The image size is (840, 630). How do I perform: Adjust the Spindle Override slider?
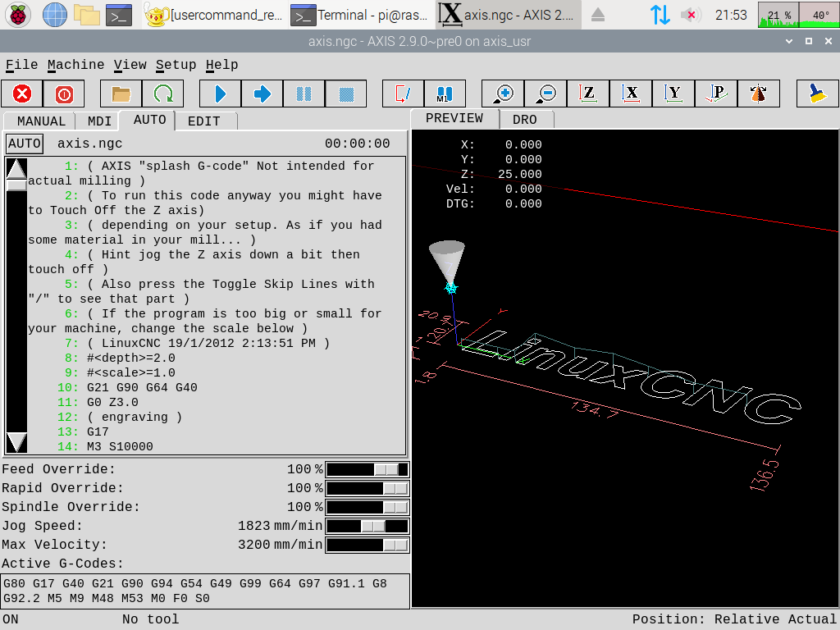coord(367,507)
